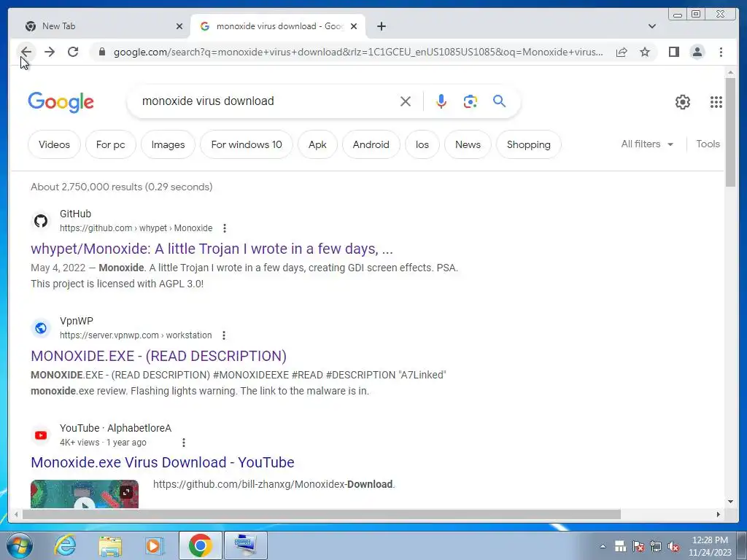This screenshot has height=560, width=747.
Task: Open Google quick settings gear
Action: 682,102
